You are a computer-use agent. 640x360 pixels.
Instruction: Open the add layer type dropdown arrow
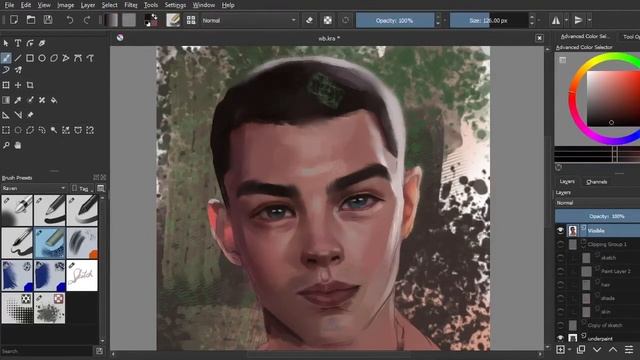[x=569, y=350]
